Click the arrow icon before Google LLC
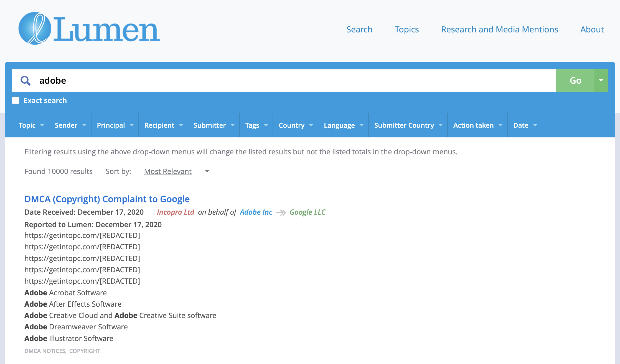Image resolution: width=620 pixels, height=364 pixels. 281,212
